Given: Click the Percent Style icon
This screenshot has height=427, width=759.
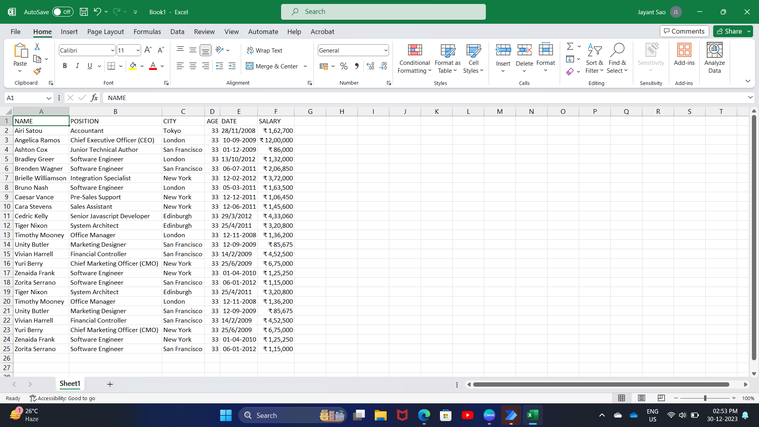Looking at the screenshot, I should [x=343, y=66].
